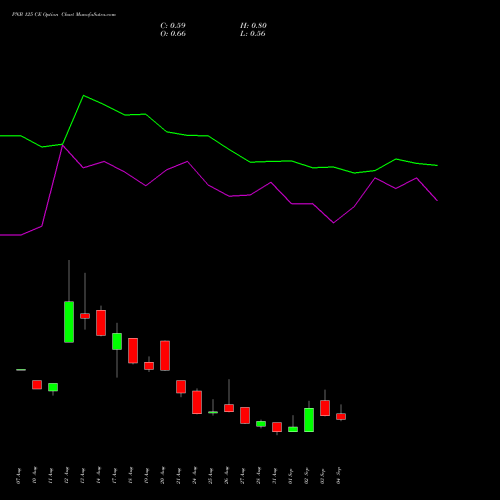The height and width of the screenshot is (500, 500).
Task: Click the 13 Aug date label
Action: coord(83,476)
